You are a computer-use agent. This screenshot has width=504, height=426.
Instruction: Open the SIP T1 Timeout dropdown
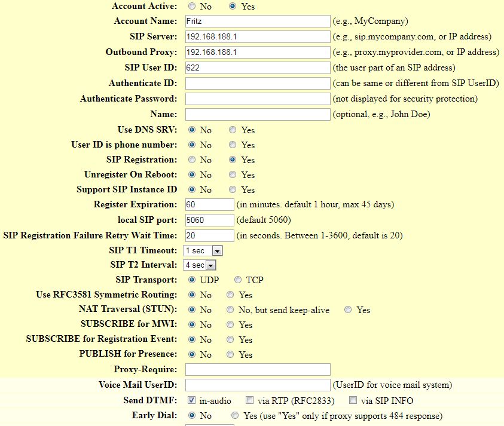tap(203, 251)
